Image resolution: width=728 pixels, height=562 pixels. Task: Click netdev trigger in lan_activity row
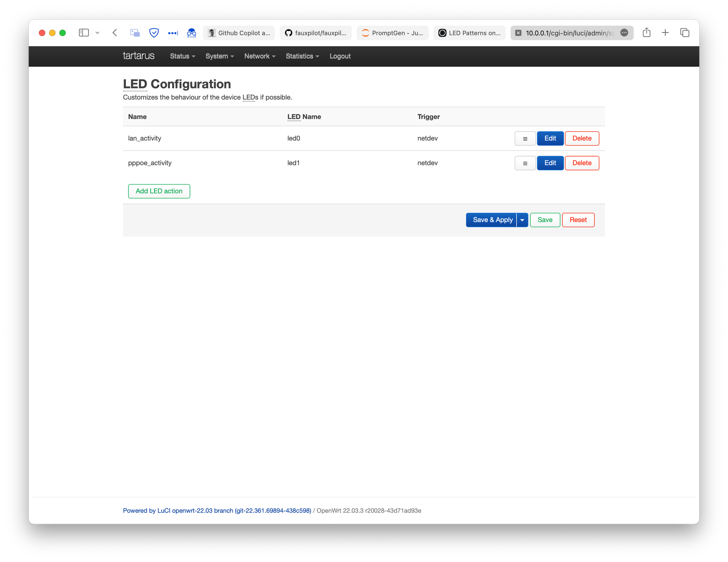428,138
